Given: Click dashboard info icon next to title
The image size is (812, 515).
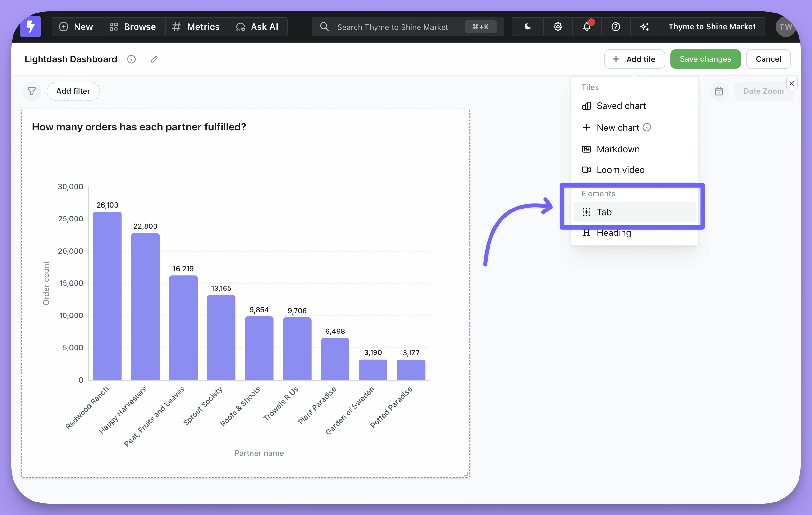Looking at the screenshot, I should tap(131, 59).
